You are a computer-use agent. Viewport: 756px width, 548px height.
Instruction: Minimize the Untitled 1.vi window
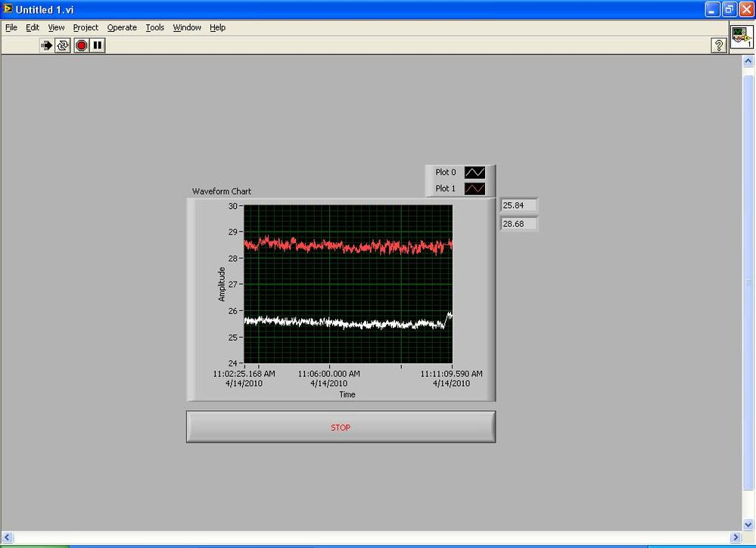coord(712,9)
